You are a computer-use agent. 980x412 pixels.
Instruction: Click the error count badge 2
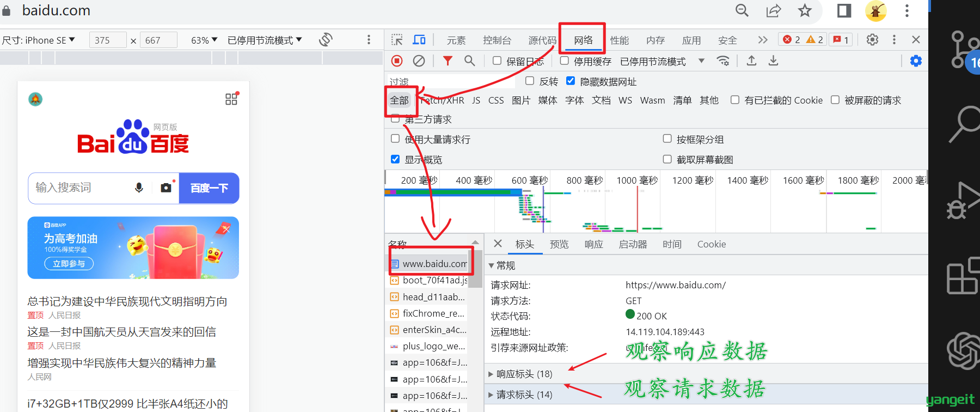click(x=792, y=40)
